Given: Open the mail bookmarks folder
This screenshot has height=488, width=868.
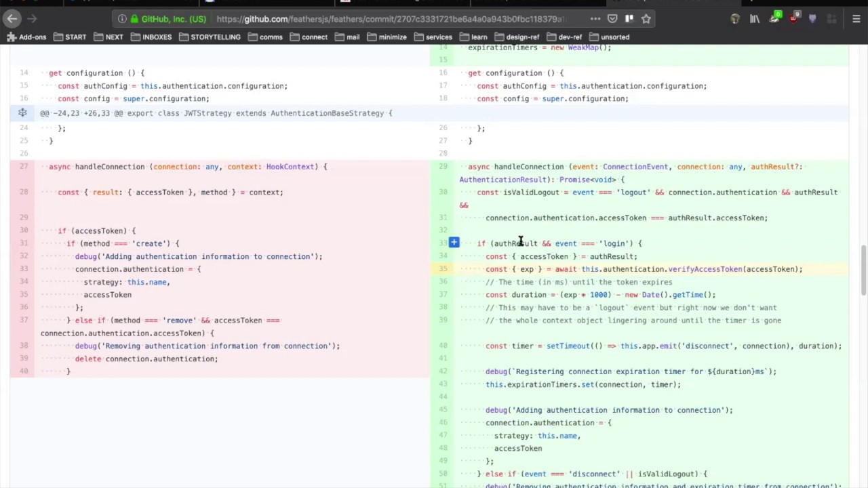Looking at the screenshot, I should (347, 37).
